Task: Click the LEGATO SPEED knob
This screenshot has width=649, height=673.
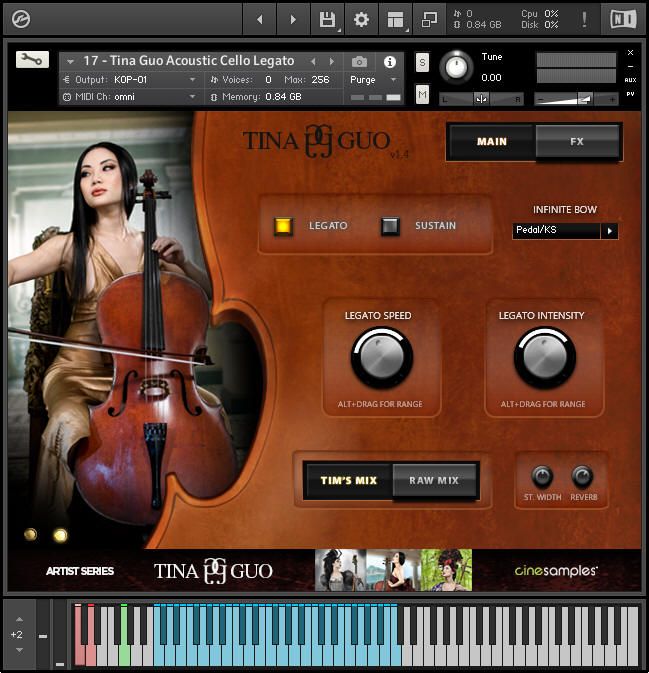Action: pyautogui.click(x=382, y=357)
